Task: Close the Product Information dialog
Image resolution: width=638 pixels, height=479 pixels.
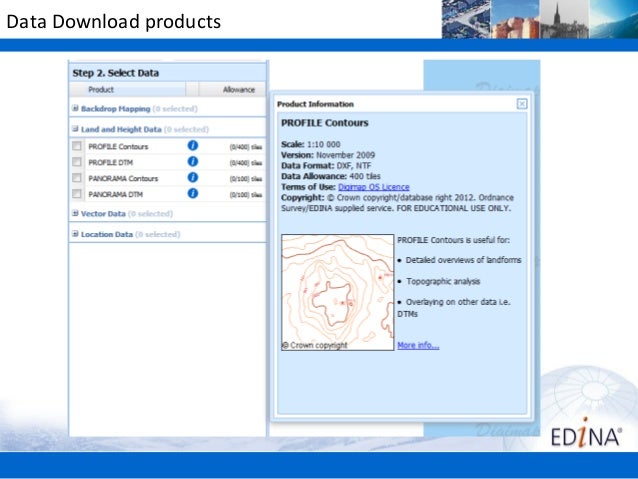Action: click(x=522, y=104)
